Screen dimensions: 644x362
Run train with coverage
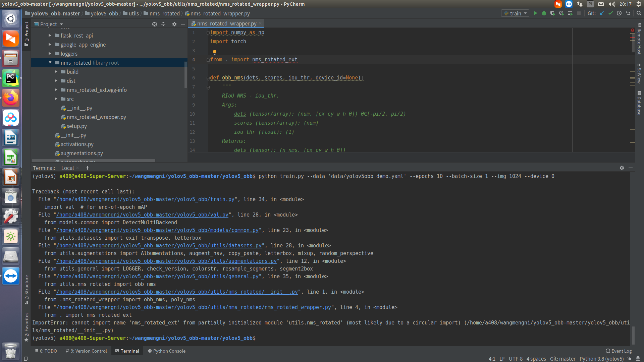pos(553,13)
